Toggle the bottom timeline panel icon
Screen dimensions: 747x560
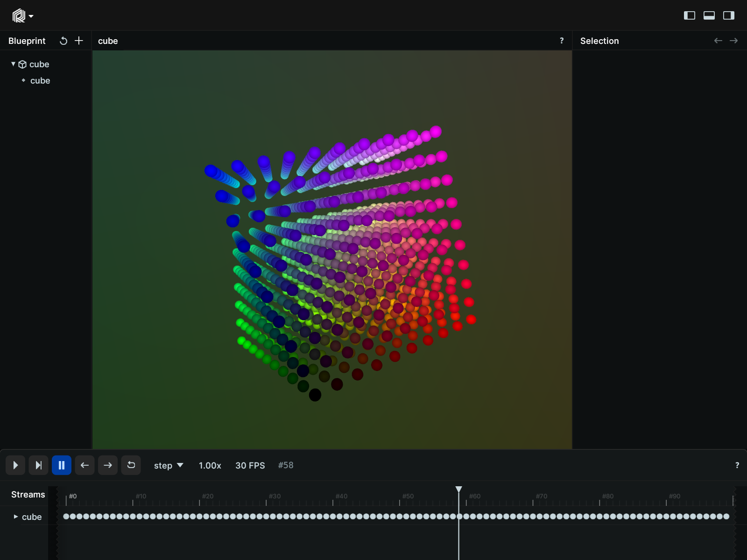click(x=709, y=15)
